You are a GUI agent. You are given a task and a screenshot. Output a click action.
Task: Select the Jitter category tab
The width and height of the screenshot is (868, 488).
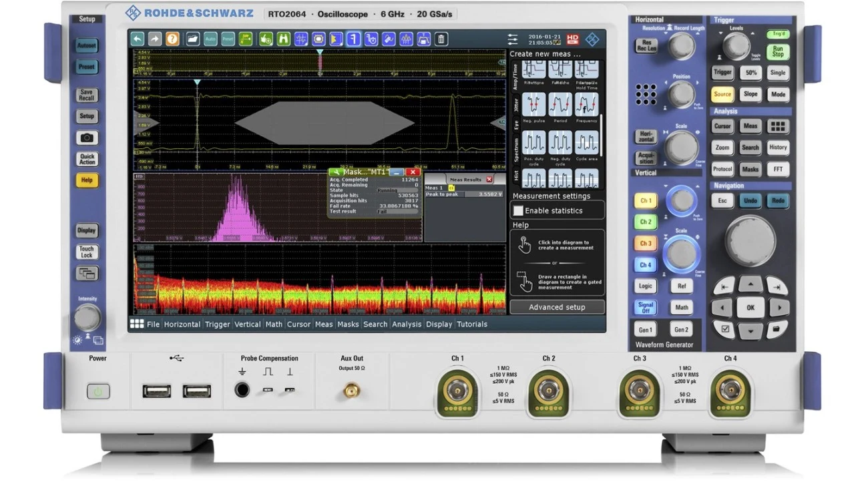tap(515, 104)
